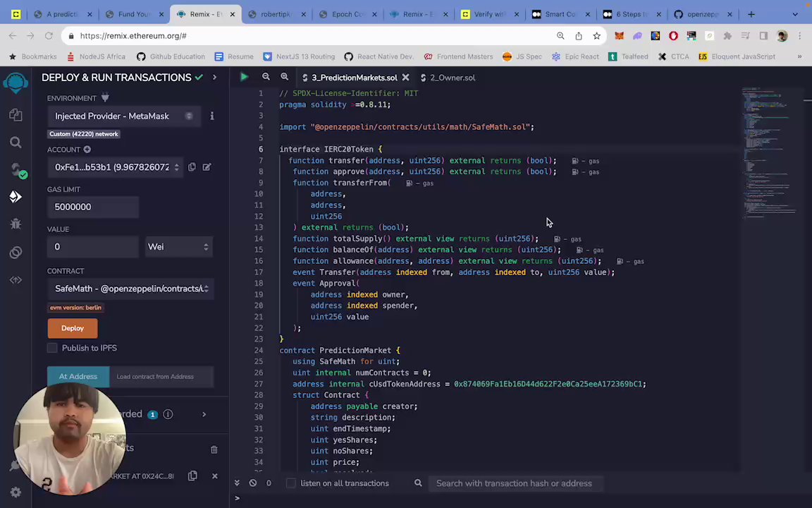Click the add account plus icon
Screen dimensions: 812x508
click(87, 150)
